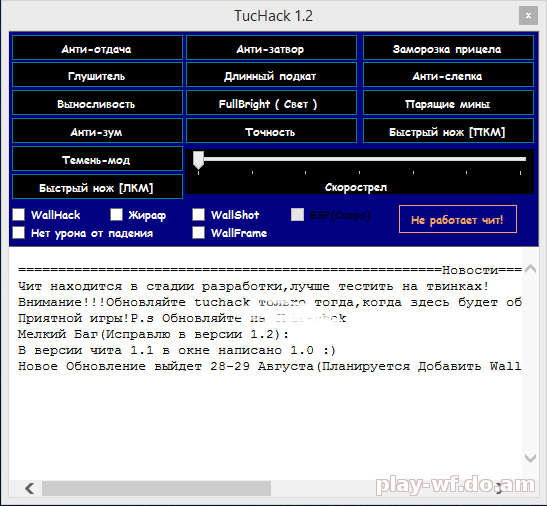Click the Анти-отдача button
This screenshot has width=547, height=506.
click(97, 48)
